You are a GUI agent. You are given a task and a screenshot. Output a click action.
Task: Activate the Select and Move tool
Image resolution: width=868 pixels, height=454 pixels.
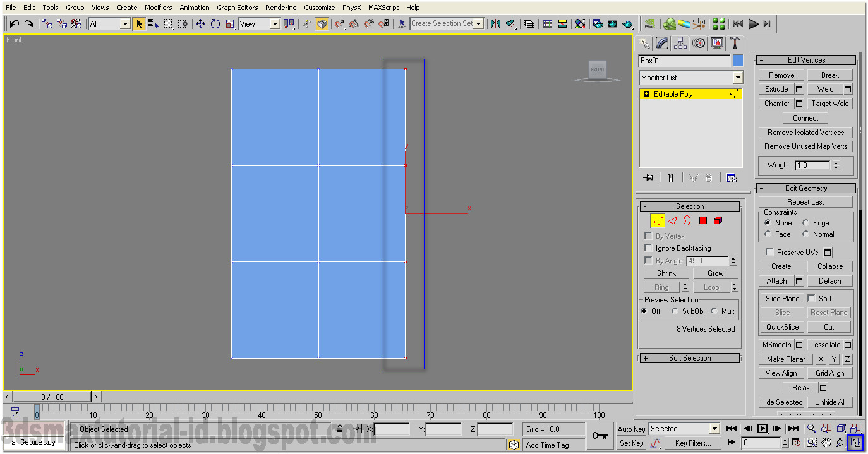pos(201,23)
